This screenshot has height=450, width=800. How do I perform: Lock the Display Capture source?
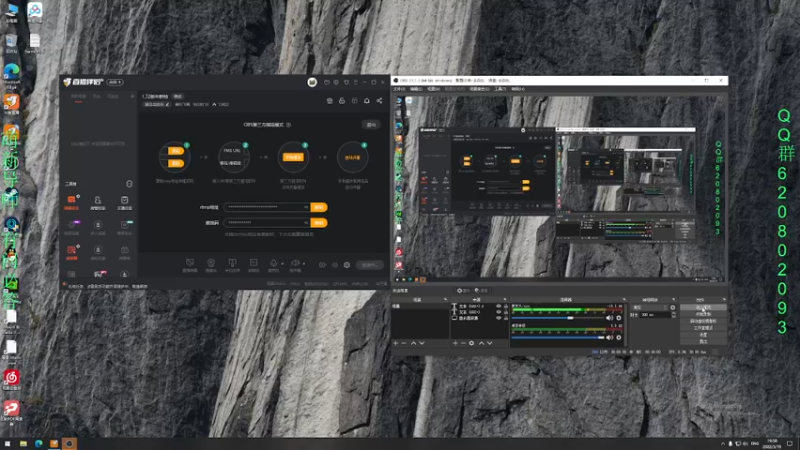(x=506, y=318)
